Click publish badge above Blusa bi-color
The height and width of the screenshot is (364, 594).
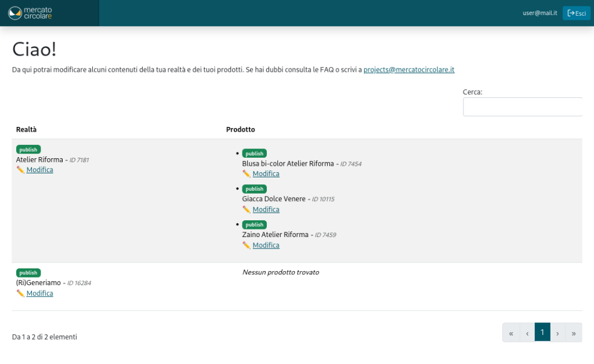tap(254, 153)
